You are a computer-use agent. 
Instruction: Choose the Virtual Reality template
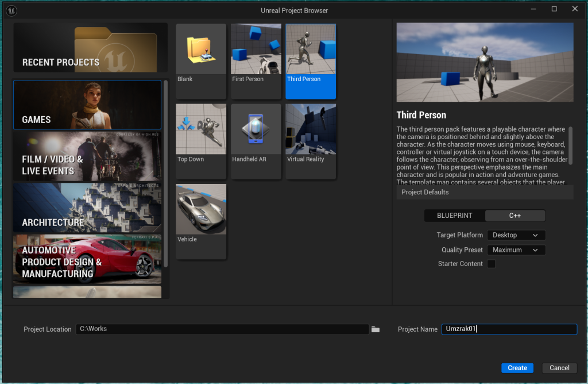click(x=311, y=141)
